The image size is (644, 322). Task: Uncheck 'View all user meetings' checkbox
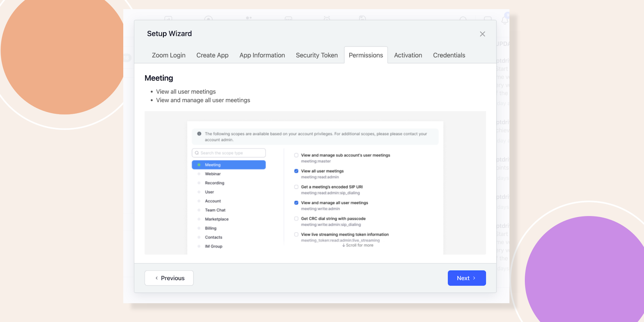pos(296,171)
